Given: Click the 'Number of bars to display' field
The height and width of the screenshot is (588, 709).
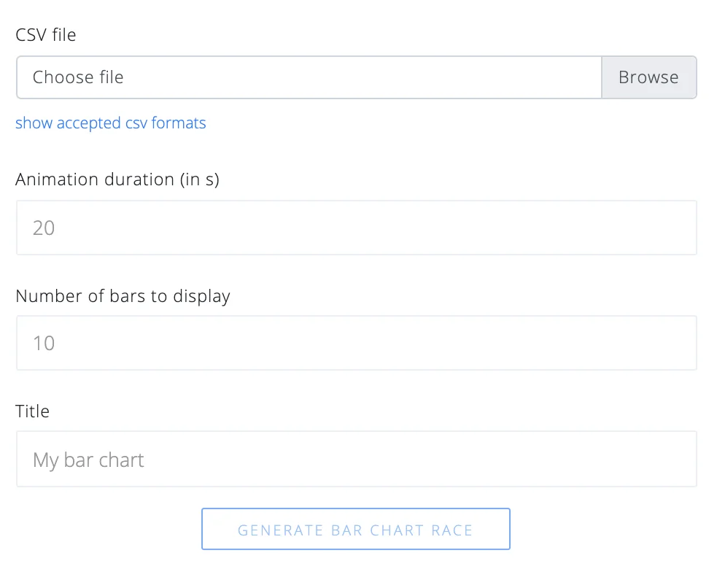Looking at the screenshot, I should pos(356,342).
